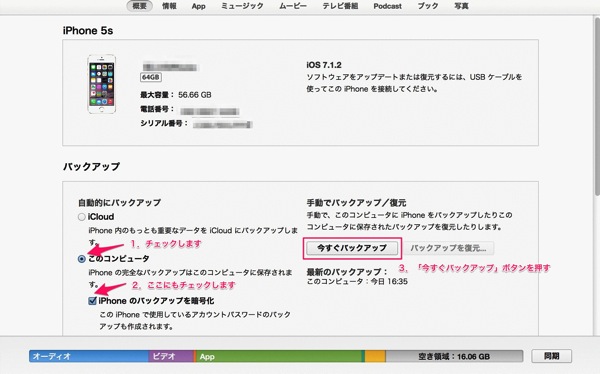Switch to the Podcast tab

(x=388, y=6)
